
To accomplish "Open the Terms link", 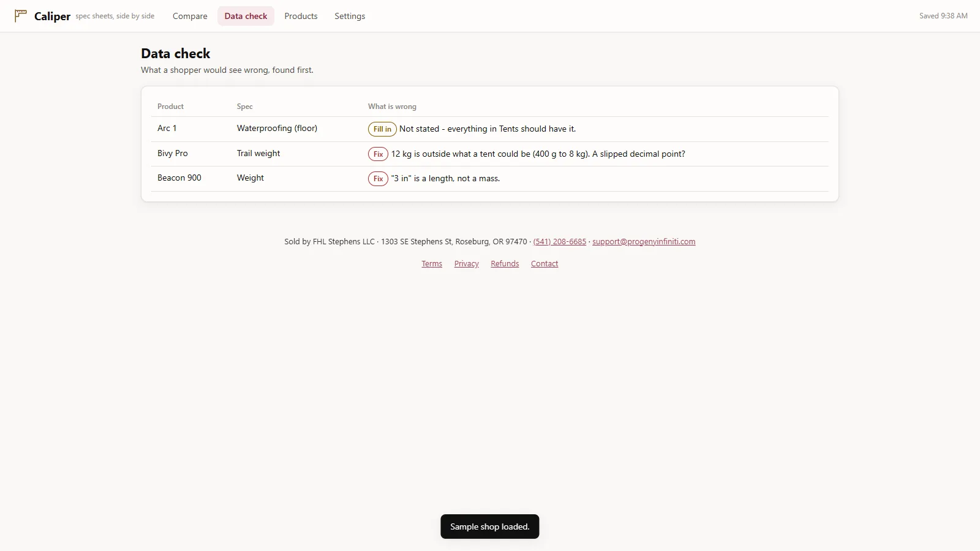I will [432, 264].
